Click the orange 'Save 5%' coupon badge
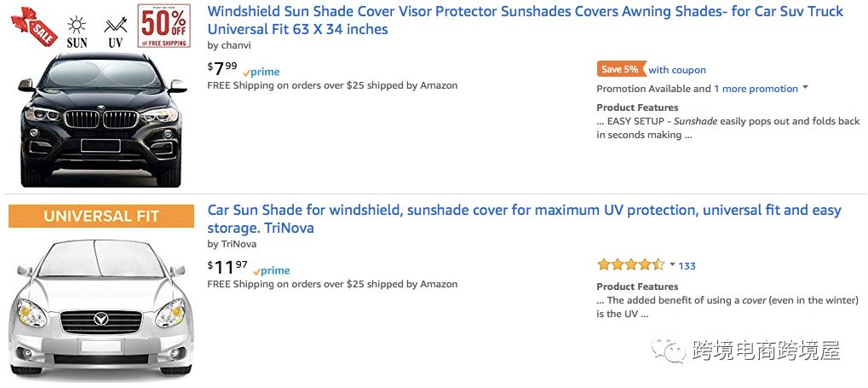This screenshot has height=388, width=868. coord(619,70)
